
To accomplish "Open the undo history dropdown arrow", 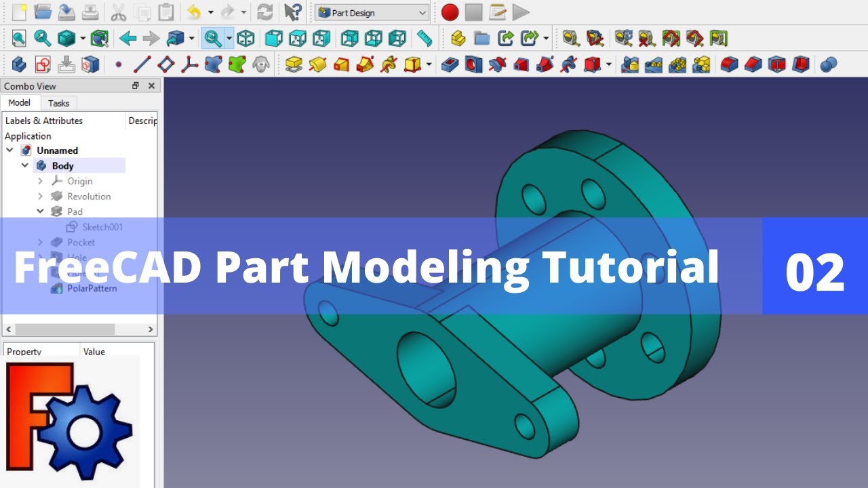I will click(x=211, y=12).
